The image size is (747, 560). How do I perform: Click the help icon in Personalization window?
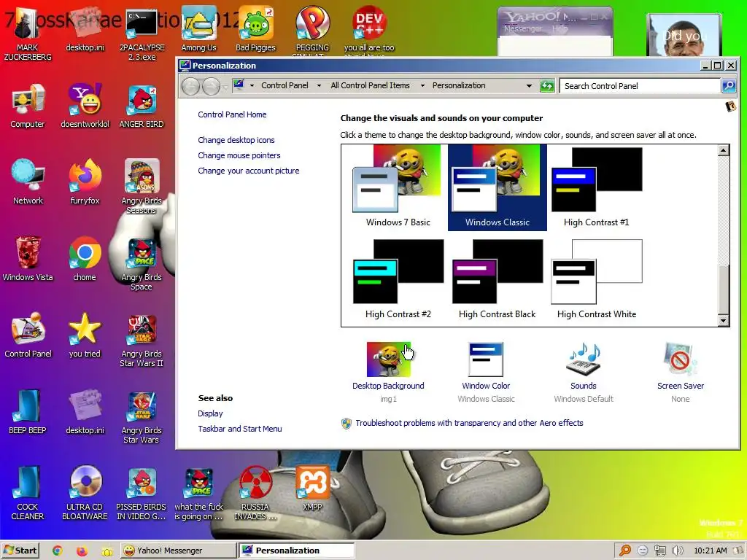point(730,106)
